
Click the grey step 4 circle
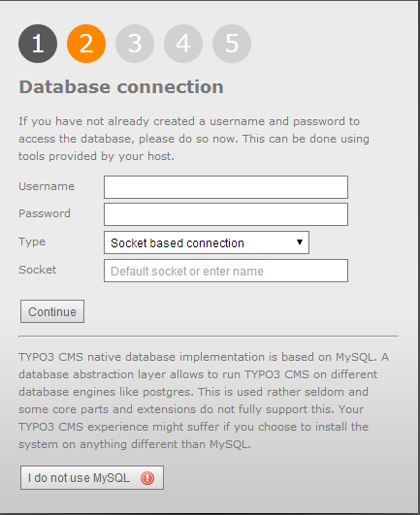tap(183, 44)
